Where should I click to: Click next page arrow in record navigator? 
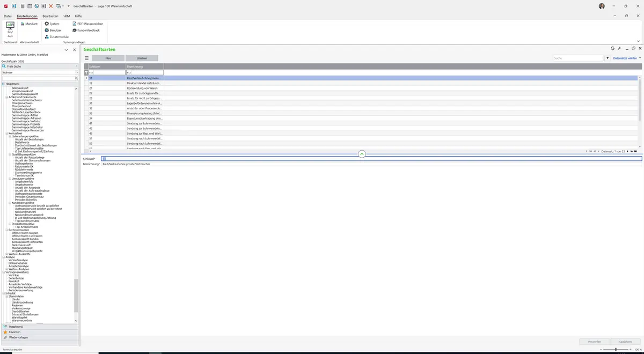[631, 151]
